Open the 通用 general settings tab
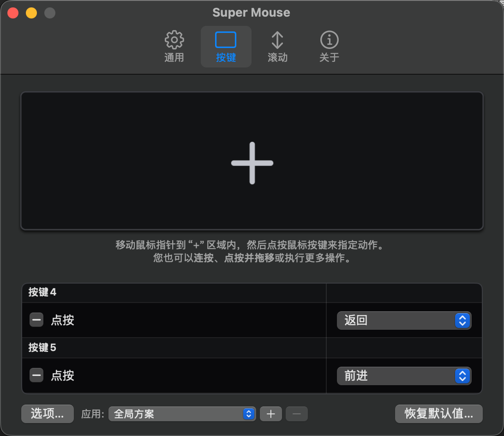The image size is (504, 436). pos(174,47)
